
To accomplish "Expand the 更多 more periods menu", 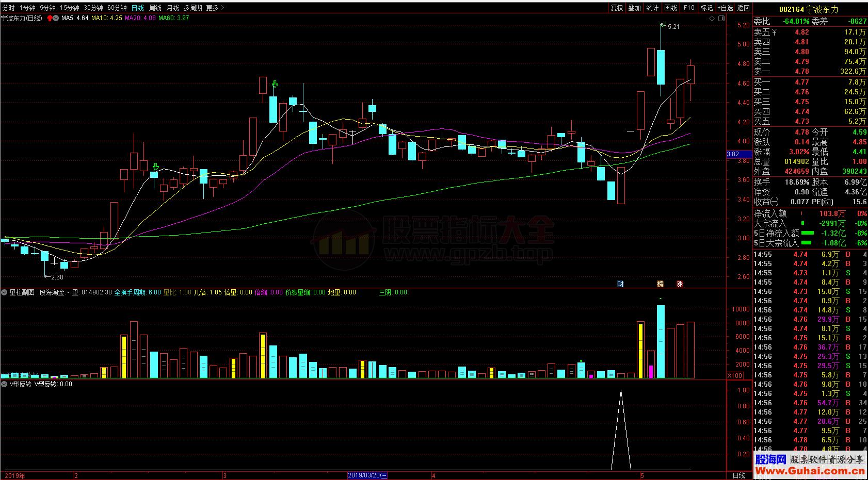I will [215, 8].
